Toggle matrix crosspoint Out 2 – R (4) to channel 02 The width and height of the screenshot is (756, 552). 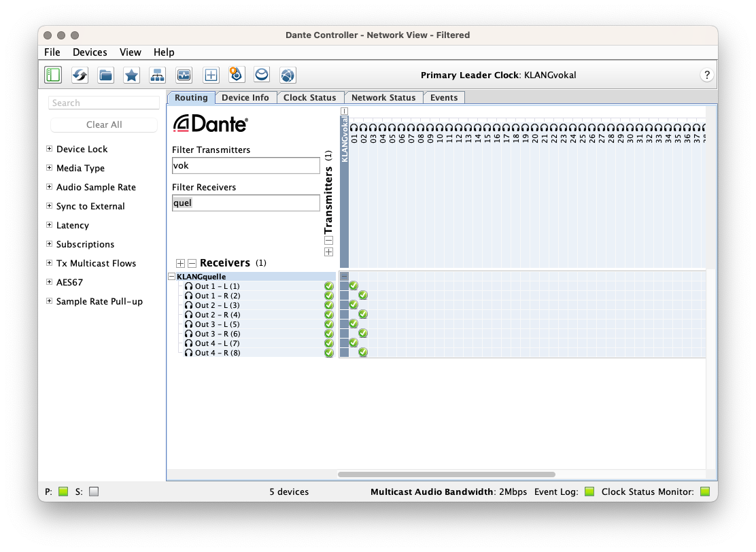(363, 314)
